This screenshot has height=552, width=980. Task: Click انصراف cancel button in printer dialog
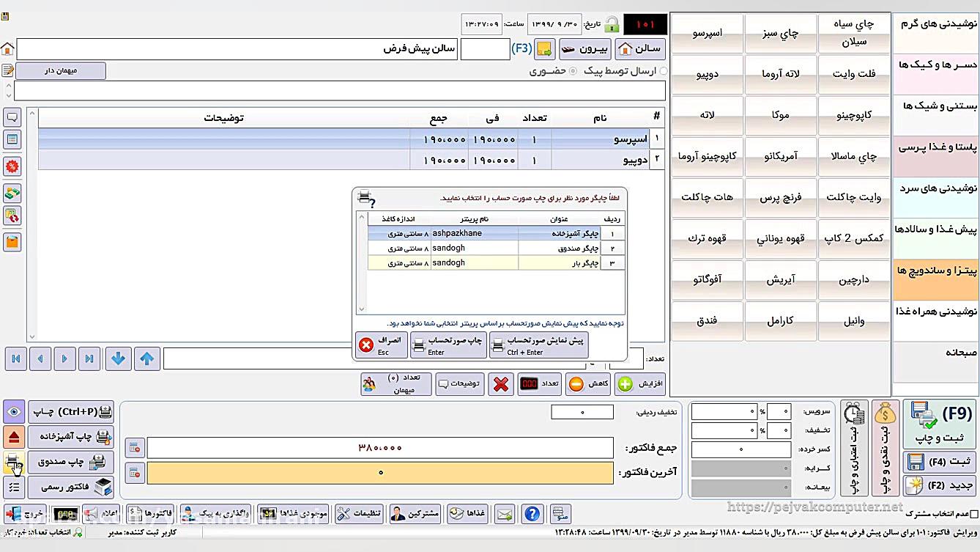pos(382,345)
